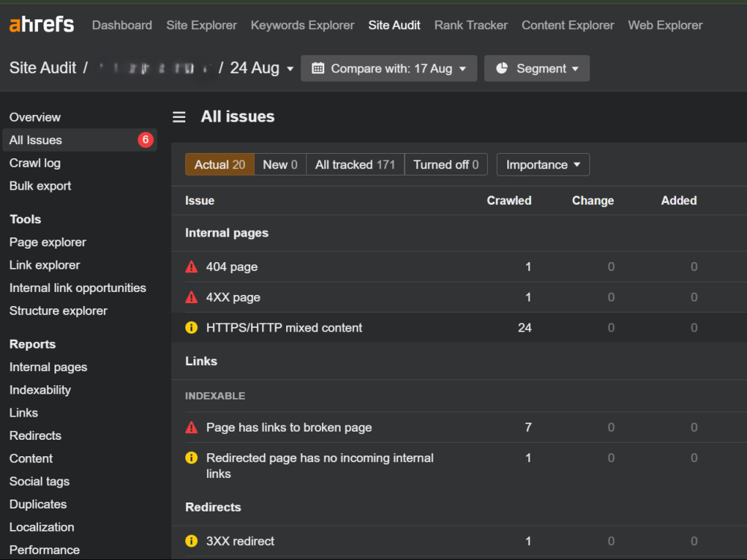Open the Duplicates report
Viewport: 747px width, 560px height.
pyautogui.click(x=37, y=504)
